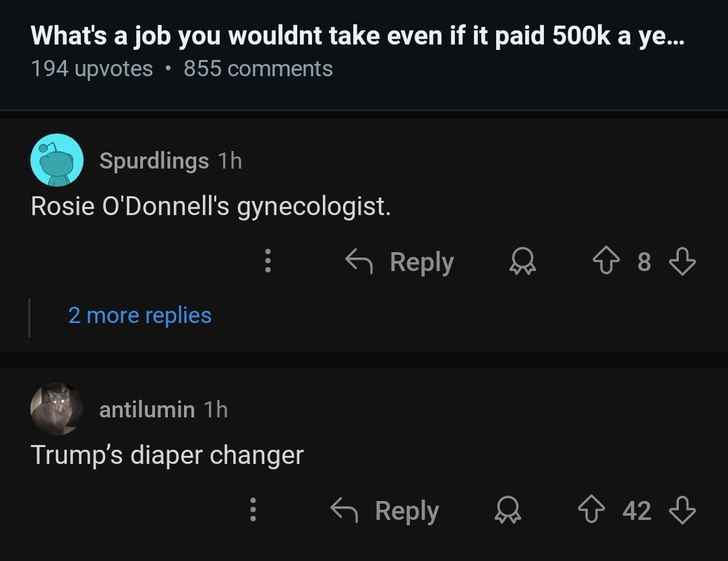Give an award to Spurdlings' comment
The image size is (728, 561).
[x=524, y=262]
